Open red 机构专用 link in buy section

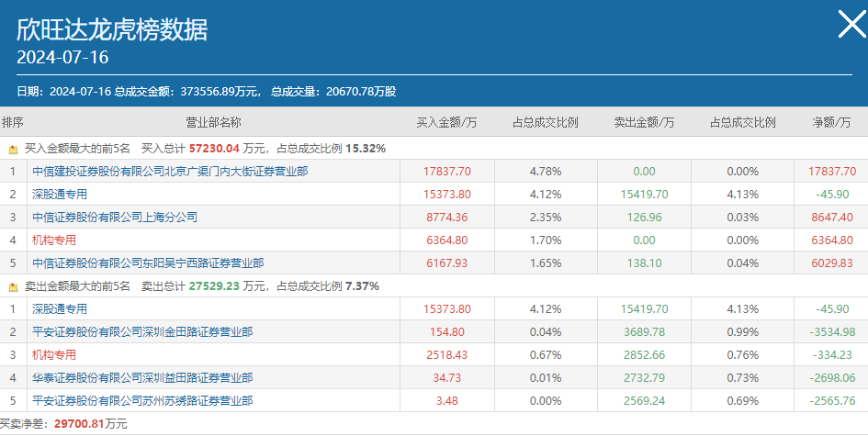[54, 240]
